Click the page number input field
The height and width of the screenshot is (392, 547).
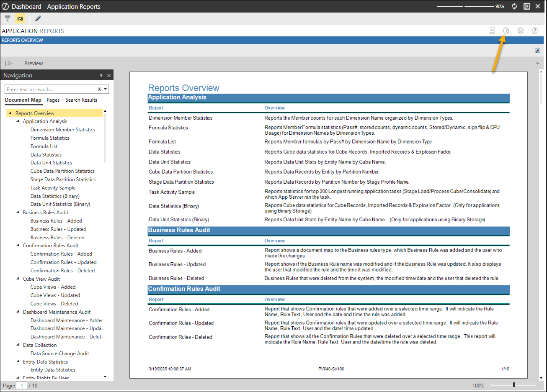point(21,386)
